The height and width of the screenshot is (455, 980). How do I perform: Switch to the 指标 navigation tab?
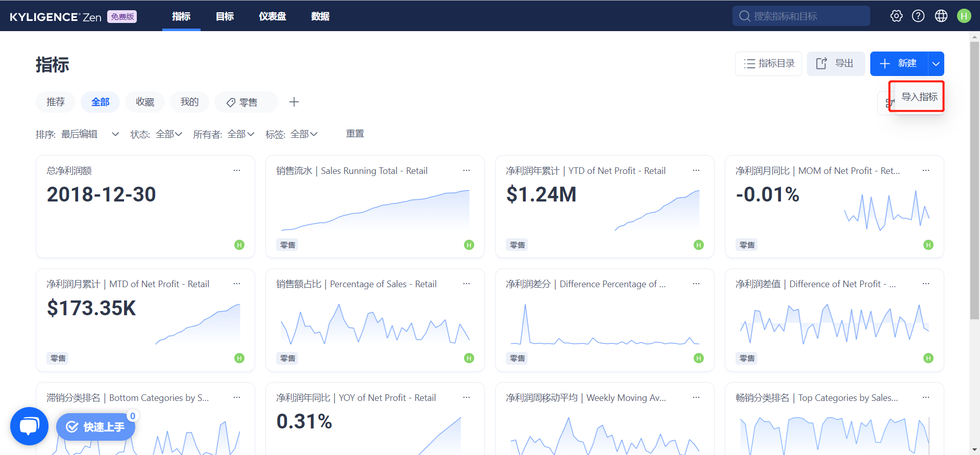(x=181, y=16)
